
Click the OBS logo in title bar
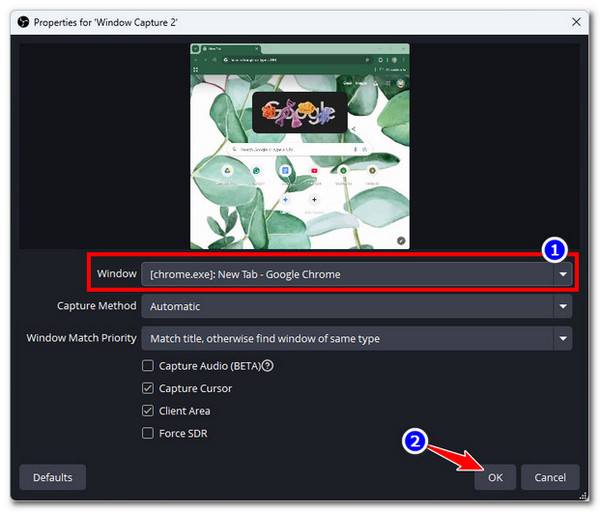tap(23, 22)
